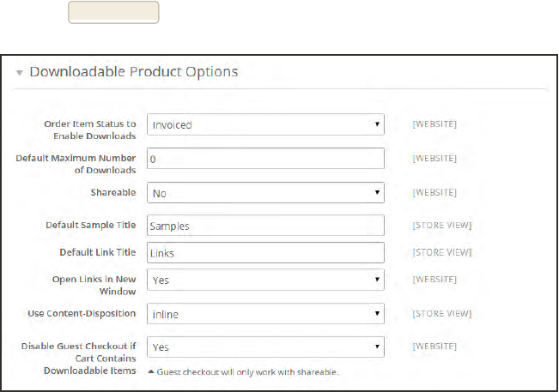Image resolution: width=559 pixels, height=392 pixels.
Task: Click the arrow icon in the Shareable select
Action: coord(377,194)
